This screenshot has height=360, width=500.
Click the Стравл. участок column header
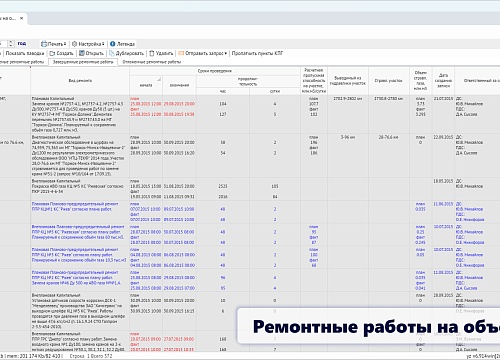pyautogui.click(x=389, y=81)
